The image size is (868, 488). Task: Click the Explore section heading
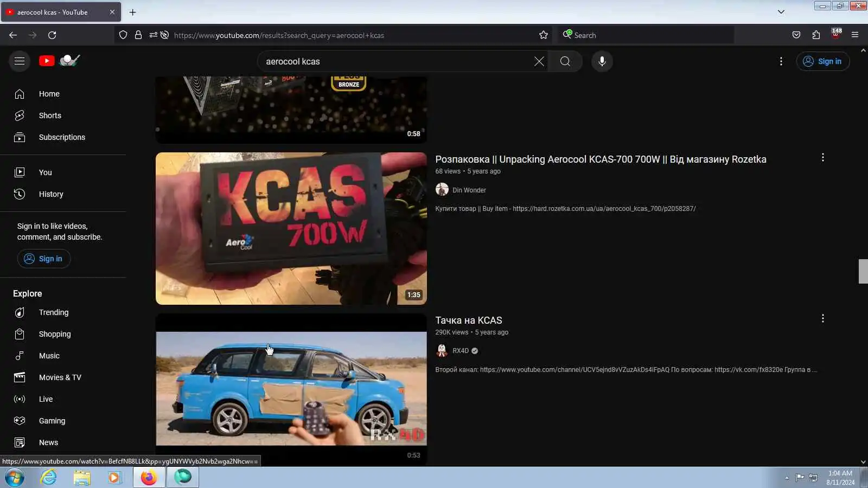point(28,293)
